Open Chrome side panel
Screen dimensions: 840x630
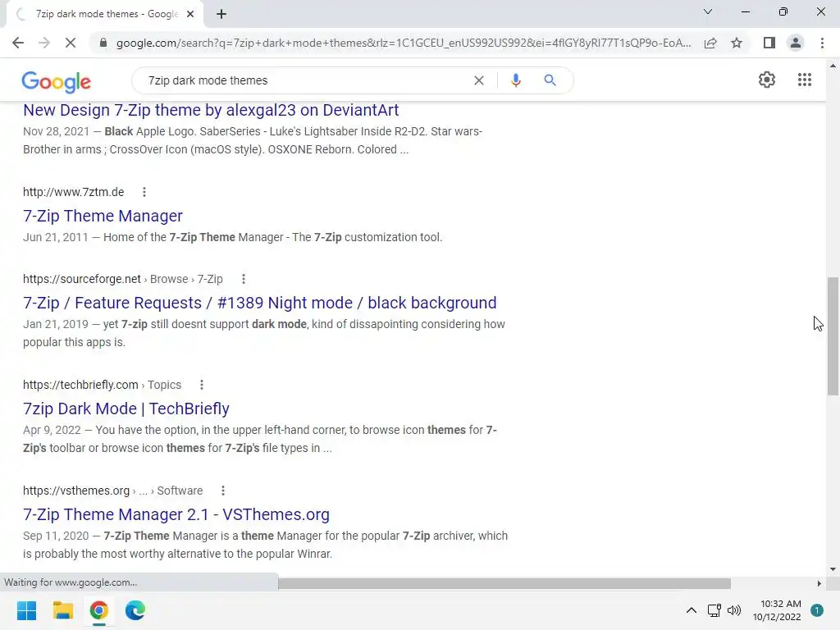pos(769,43)
